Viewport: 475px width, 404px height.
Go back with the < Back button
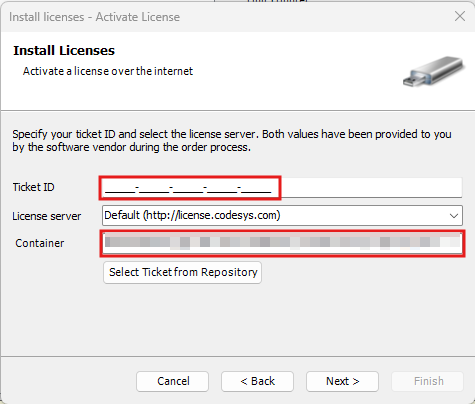point(257,381)
